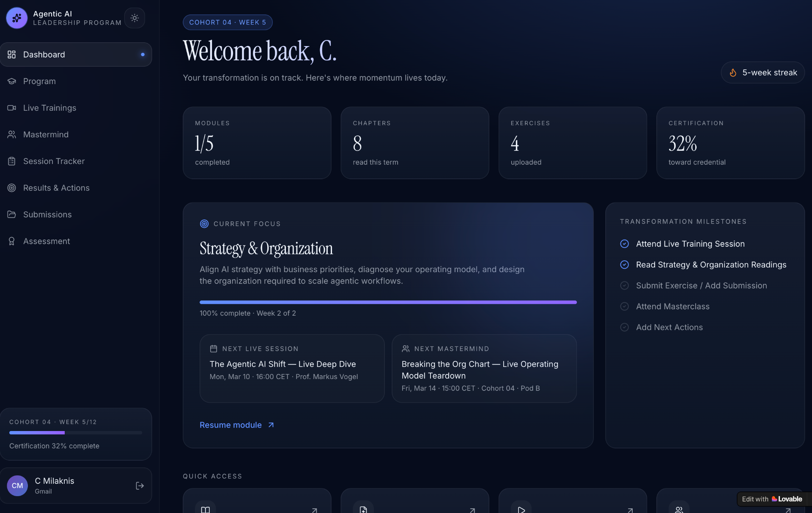Click the Next Live Session calendar icon
The image size is (812, 513).
pyautogui.click(x=214, y=349)
